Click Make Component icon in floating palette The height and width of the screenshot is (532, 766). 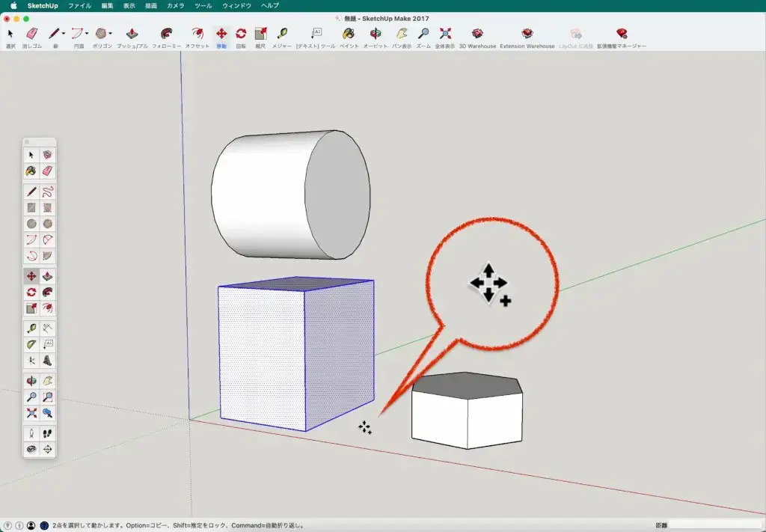tap(47, 155)
